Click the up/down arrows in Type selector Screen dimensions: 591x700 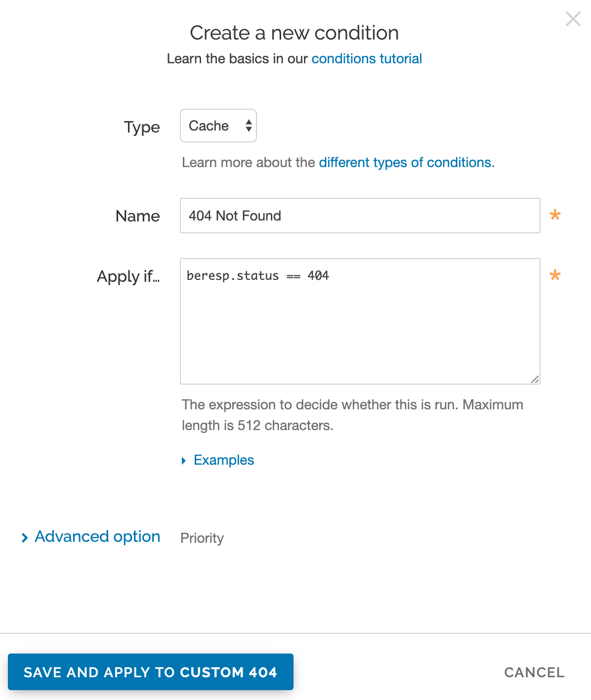pos(248,126)
